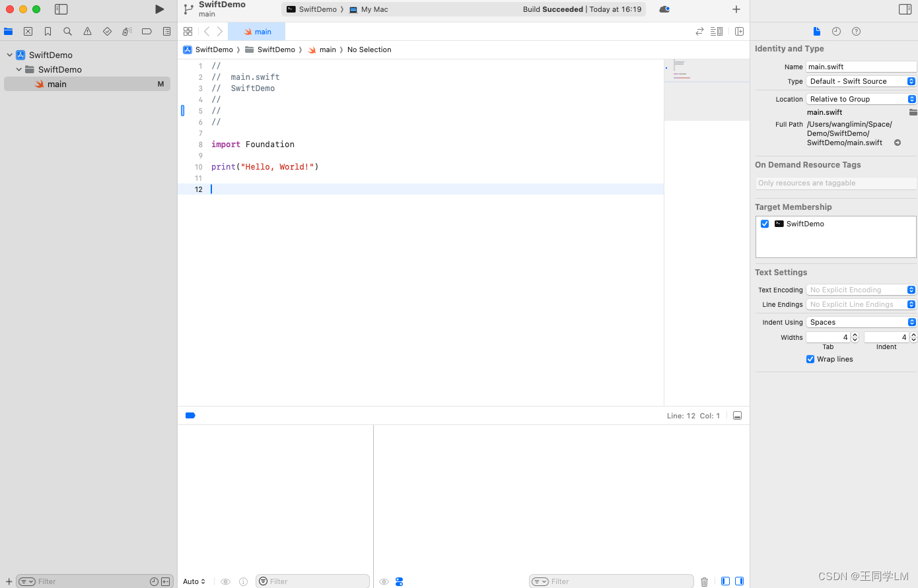Collapse the SwiftDemo project root
918x588 pixels.
(x=10, y=55)
